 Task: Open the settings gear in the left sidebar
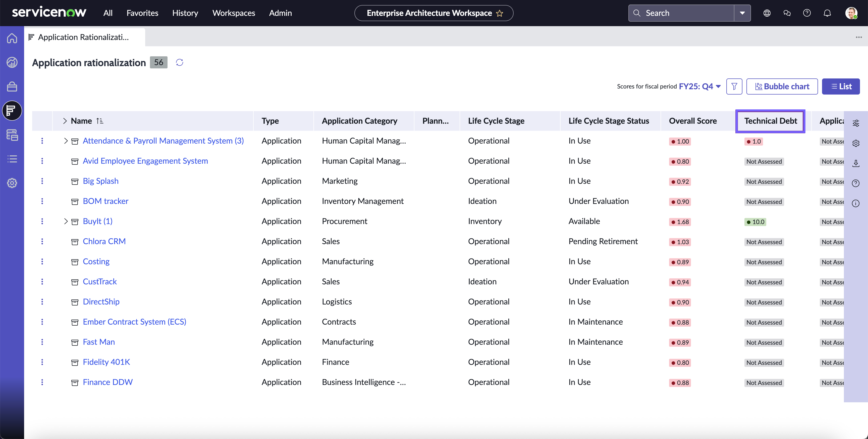[x=12, y=183]
